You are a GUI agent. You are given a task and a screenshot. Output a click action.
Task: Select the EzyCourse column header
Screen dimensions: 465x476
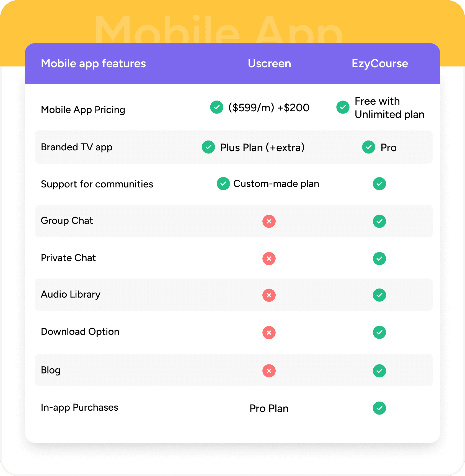[x=380, y=64]
